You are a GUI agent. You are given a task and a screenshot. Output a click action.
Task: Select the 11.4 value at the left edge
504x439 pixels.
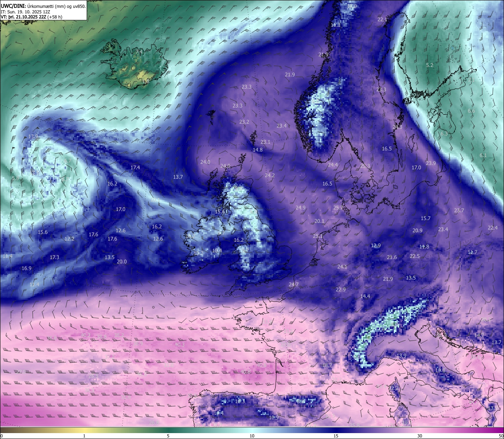point(7,256)
